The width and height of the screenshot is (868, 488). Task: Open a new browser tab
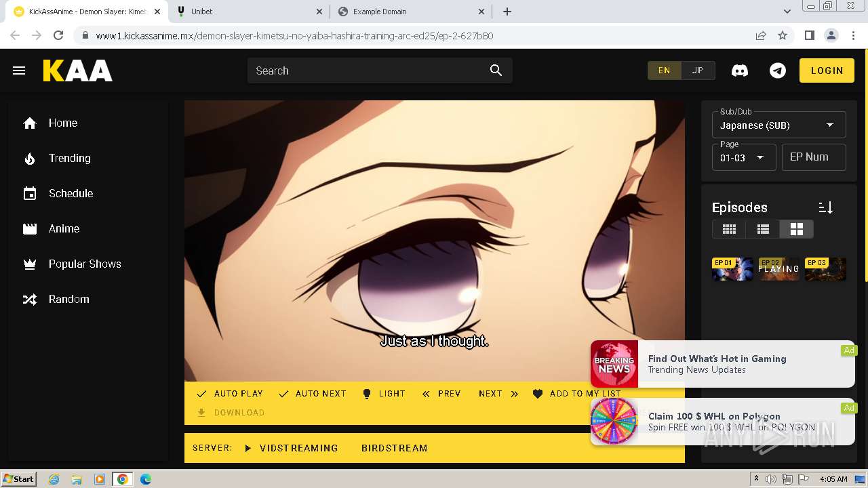pos(507,12)
